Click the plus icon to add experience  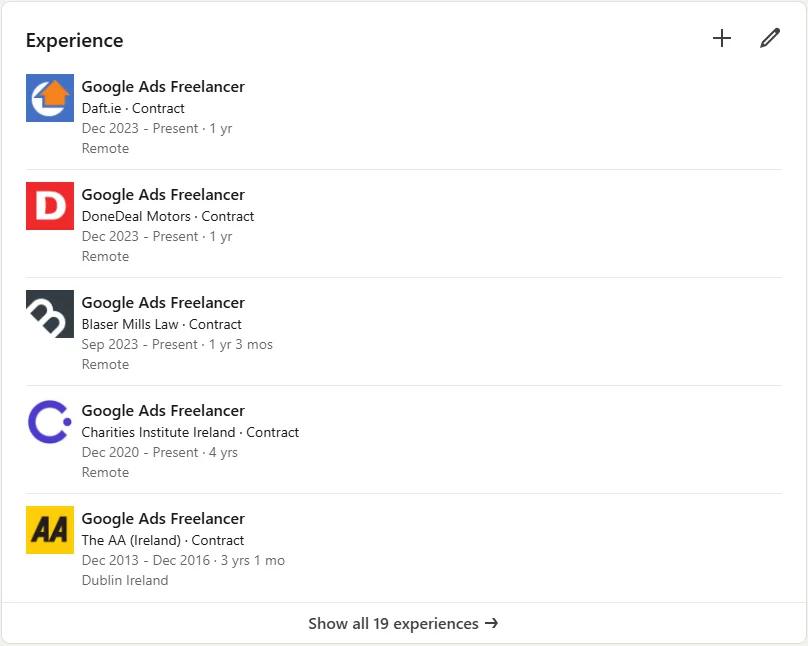click(x=721, y=38)
